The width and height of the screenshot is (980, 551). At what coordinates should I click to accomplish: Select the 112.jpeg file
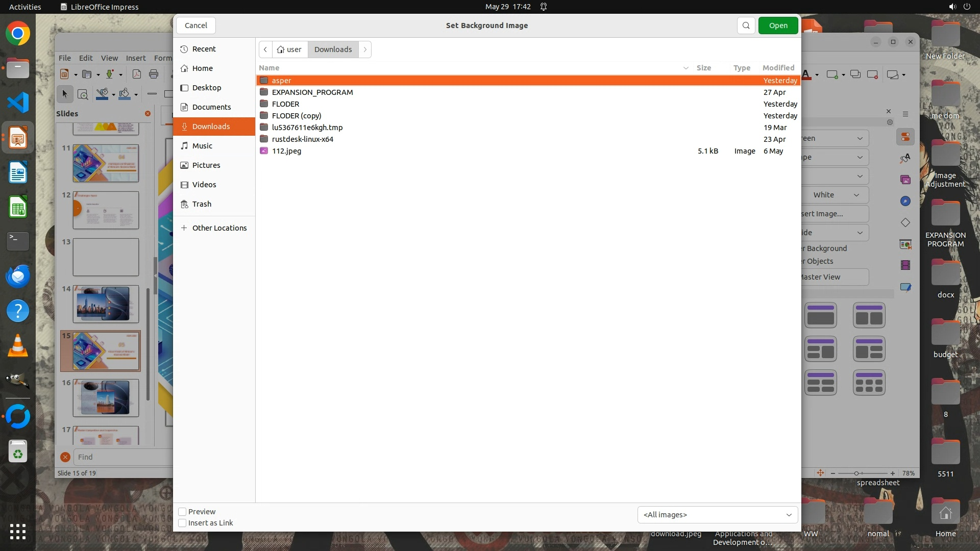point(286,151)
